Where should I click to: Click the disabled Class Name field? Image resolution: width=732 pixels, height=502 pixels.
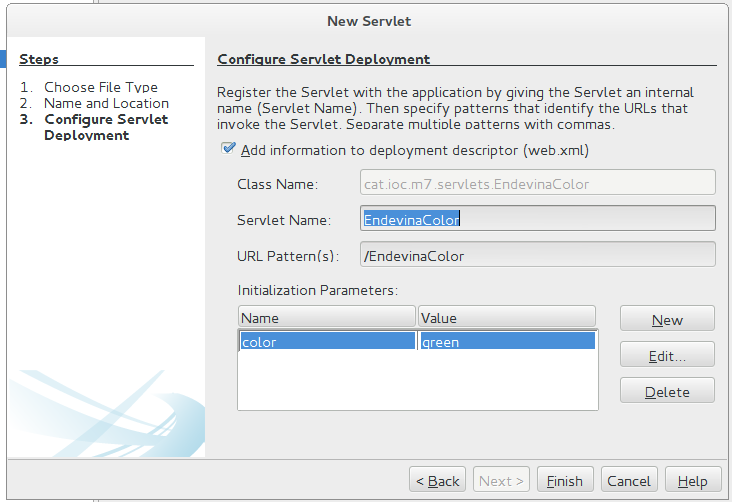pos(537,183)
